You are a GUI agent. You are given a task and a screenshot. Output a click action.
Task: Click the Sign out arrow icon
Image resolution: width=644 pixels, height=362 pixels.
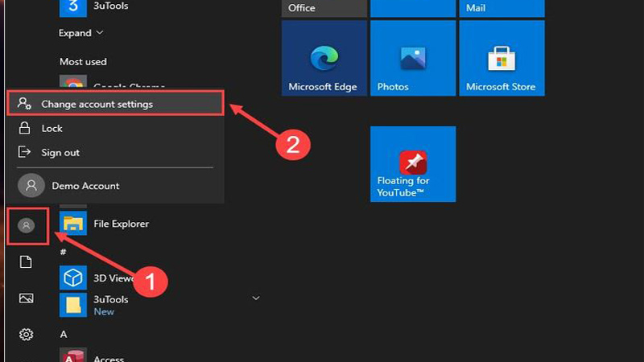(24, 152)
